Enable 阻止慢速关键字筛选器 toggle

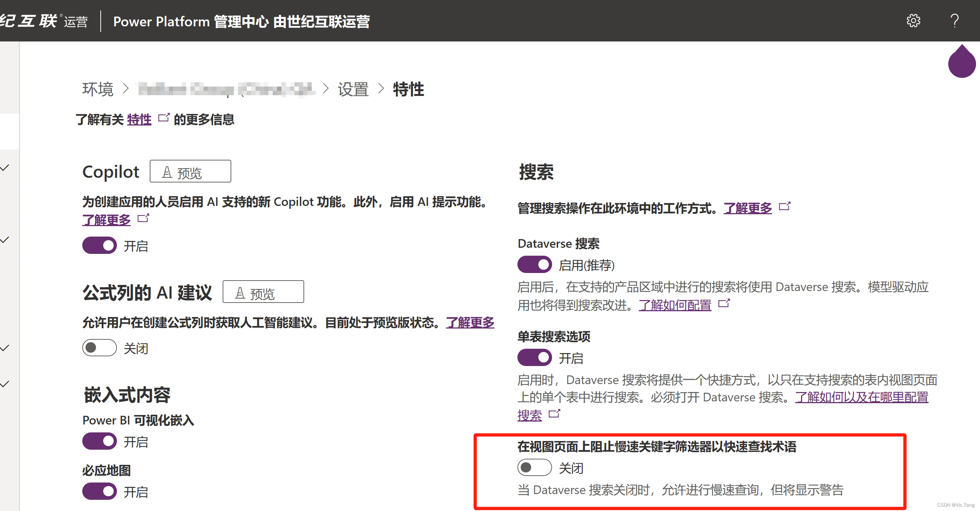pyautogui.click(x=534, y=467)
